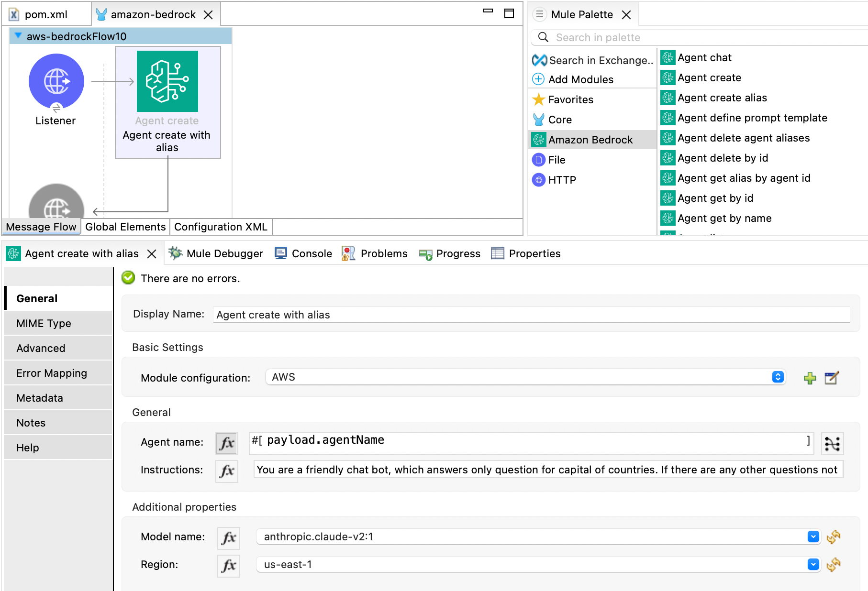868x591 pixels.
Task: Pick Agent get alias by agent id
Action: tap(736, 178)
